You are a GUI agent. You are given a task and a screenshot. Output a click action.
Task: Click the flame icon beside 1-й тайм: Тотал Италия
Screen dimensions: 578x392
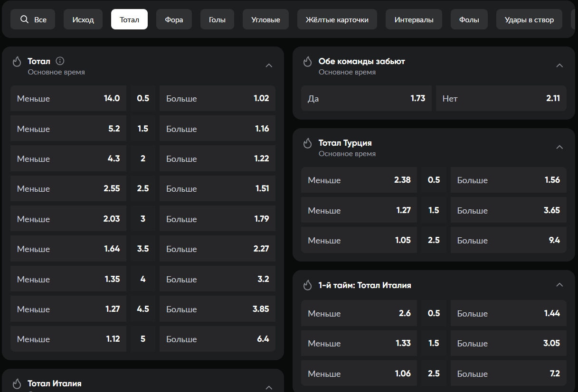(308, 285)
